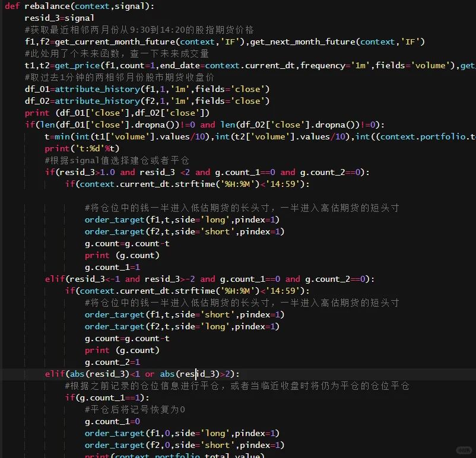The image size is (476, 458).
Task: Click the 'def rebalance(context,signal):' line
Action: point(80,6)
